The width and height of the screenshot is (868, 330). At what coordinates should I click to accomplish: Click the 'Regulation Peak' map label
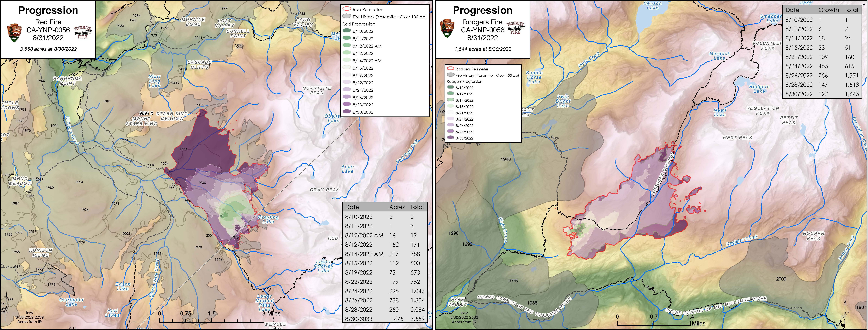[763, 111]
